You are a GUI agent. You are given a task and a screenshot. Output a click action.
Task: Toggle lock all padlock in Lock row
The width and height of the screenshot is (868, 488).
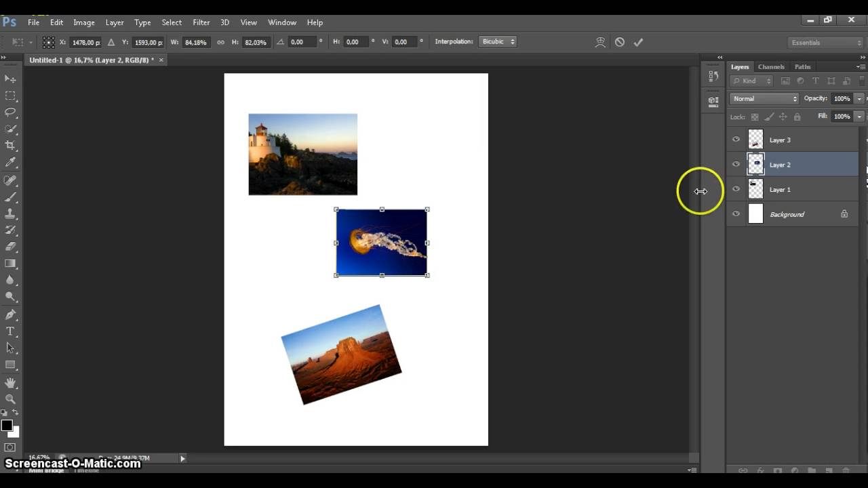(797, 117)
